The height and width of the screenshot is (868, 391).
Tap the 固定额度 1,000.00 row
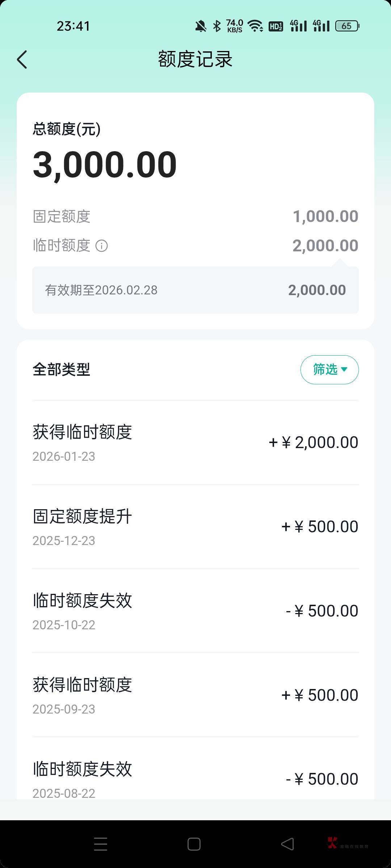tap(195, 216)
